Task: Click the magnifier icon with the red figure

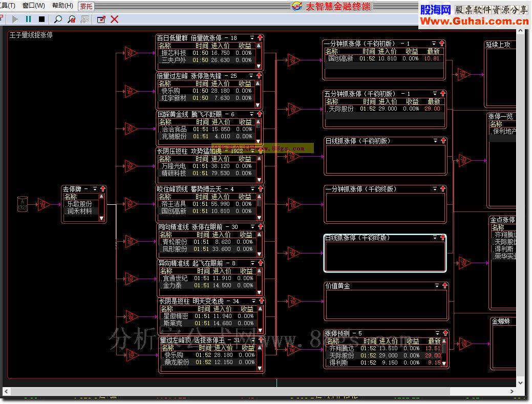Action: [72, 19]
